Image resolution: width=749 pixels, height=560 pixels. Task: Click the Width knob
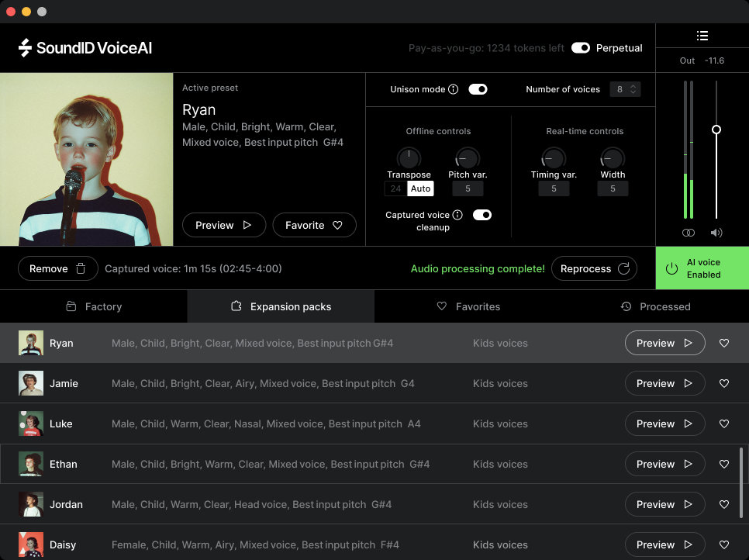(x=613, y=157)
